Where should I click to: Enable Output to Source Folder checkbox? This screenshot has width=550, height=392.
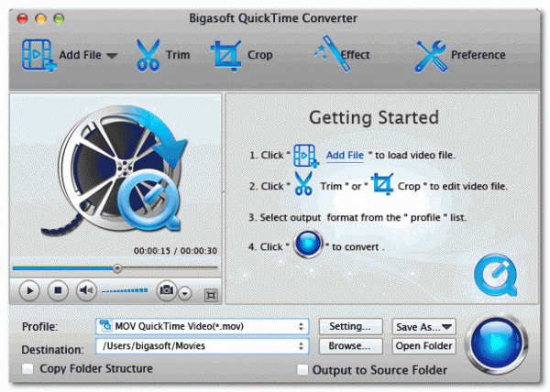coord(302,370)
